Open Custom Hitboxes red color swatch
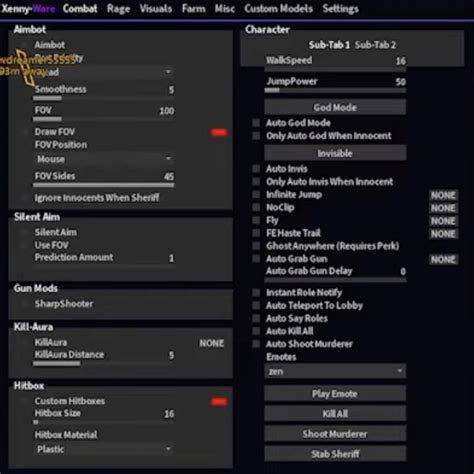Viewport: 474px width, 474px height. (x=219, y=402)
